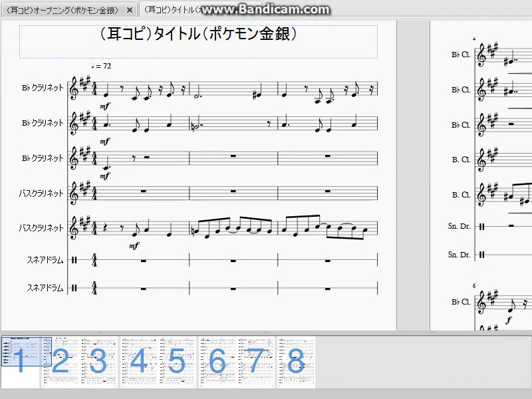Click the upper Sn. Dr. label on page two
Viewport: 532px width, 399px height.
pyautogui.click(x=459, y=226)
